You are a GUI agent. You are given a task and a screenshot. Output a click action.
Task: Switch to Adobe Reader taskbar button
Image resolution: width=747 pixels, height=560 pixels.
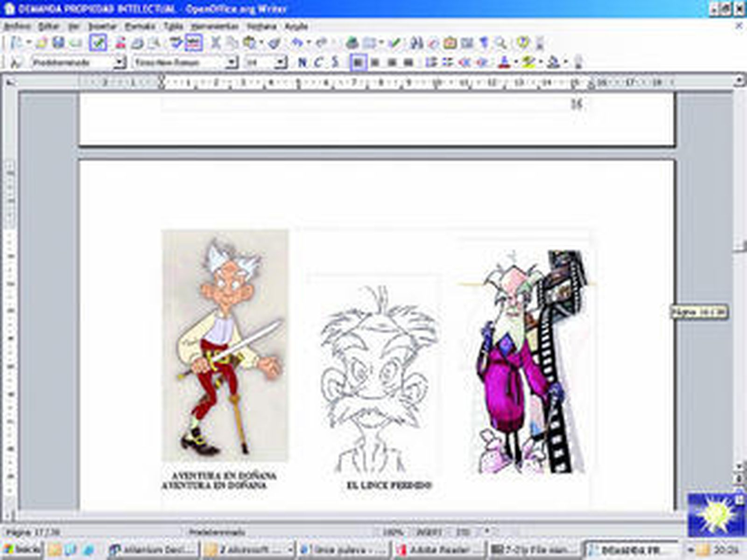tap(439, 549)
